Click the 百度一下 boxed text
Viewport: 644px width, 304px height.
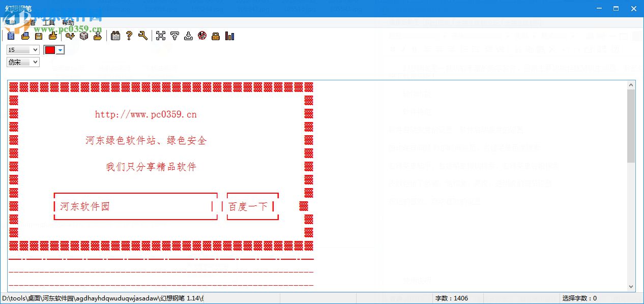[x=248, y=206]
